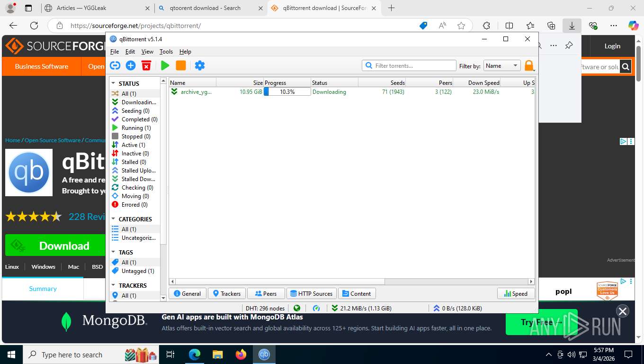Select the Completed (0) filter
Image resolution: width=644 pixels, height=364 pixels.
(x=135, y=119)
